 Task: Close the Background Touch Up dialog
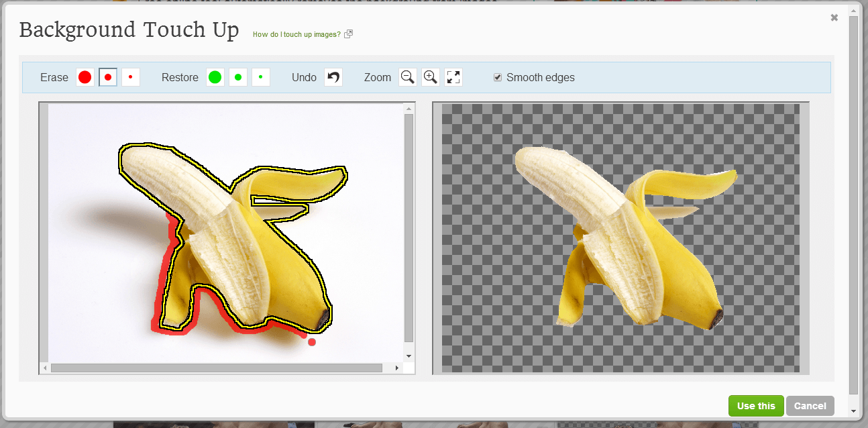click(834, 17)
